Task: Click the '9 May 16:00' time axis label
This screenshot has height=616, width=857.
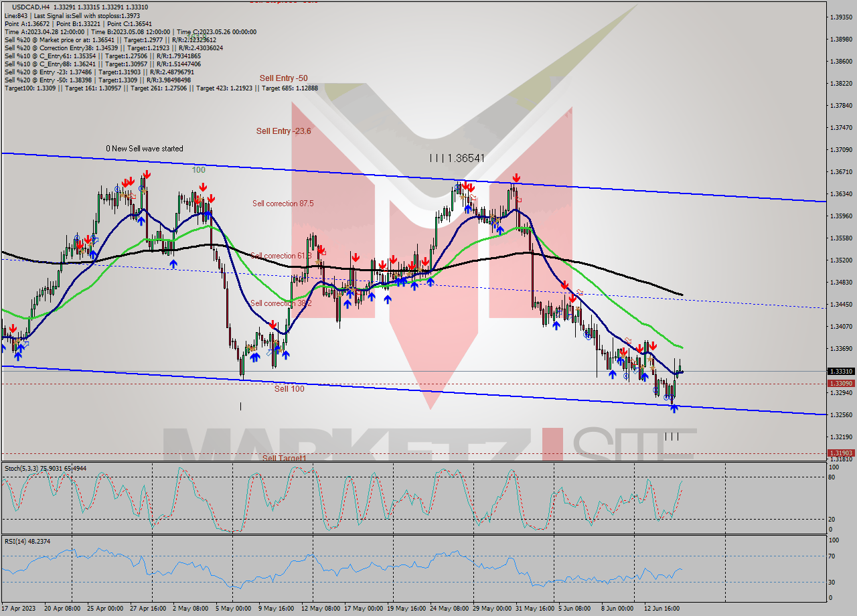Action: pyautogui.click(x=277, y=608)
